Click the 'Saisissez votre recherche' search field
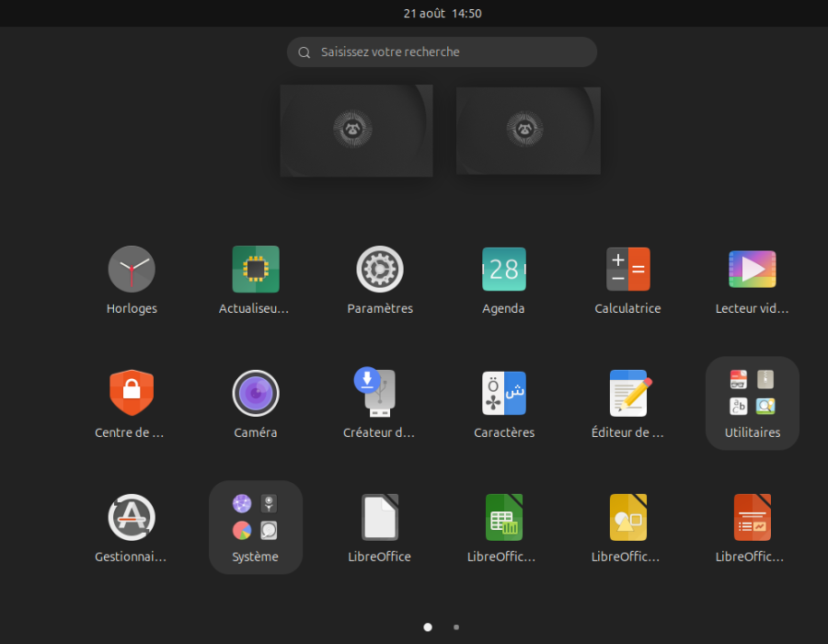828x644 pixels. click(442, 52)
